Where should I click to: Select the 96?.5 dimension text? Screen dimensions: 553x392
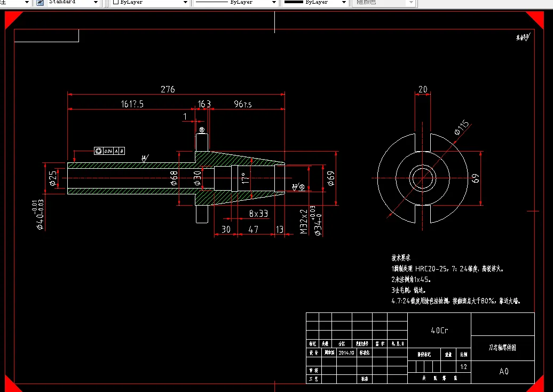pyautogui.click(x=243, y=104)
